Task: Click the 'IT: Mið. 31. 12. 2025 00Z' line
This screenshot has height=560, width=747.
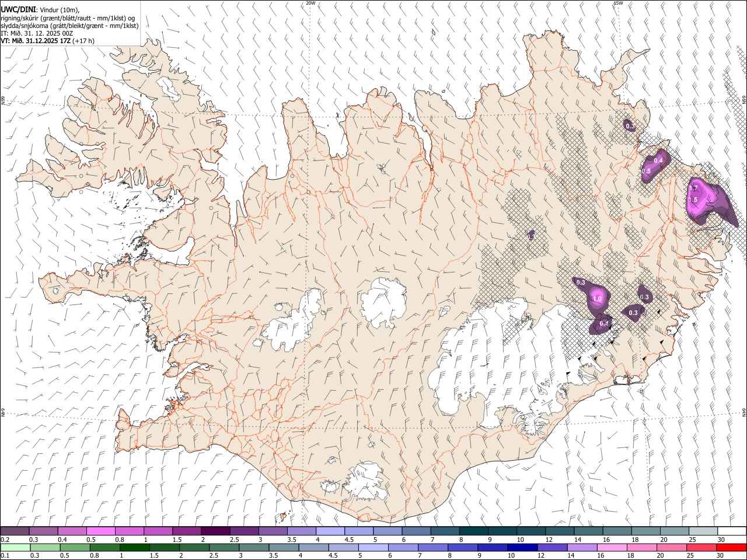Action: (x=37, y=33)
